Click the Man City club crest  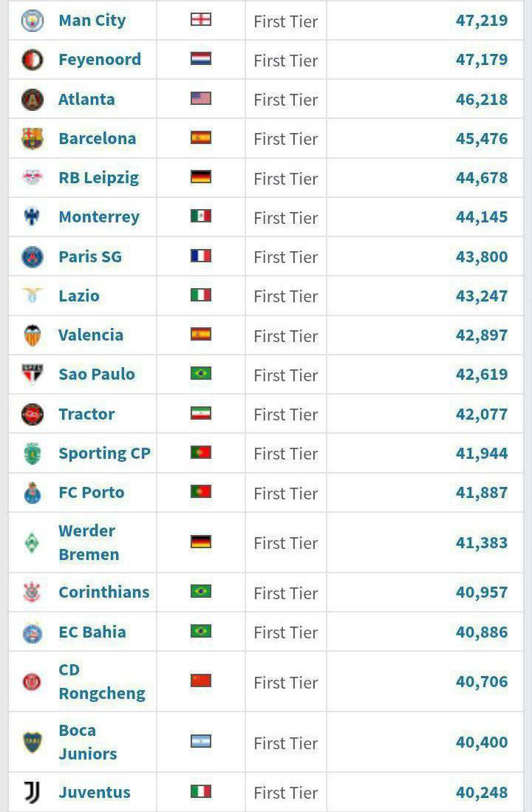32,20
